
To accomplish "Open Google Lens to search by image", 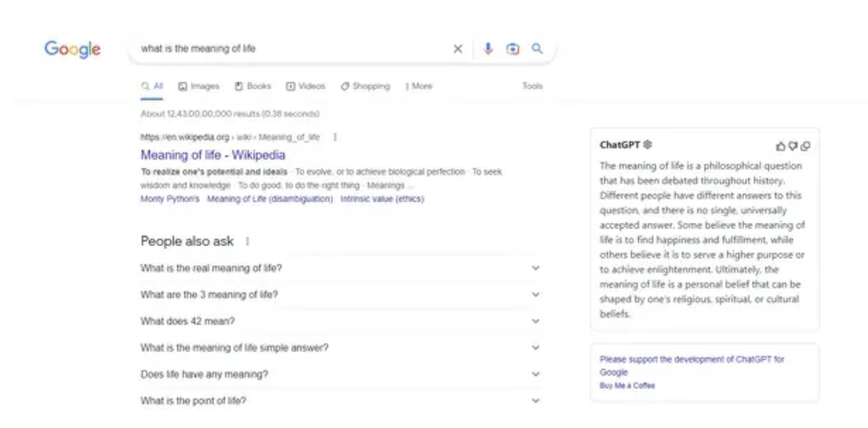I will click(512, 49).
